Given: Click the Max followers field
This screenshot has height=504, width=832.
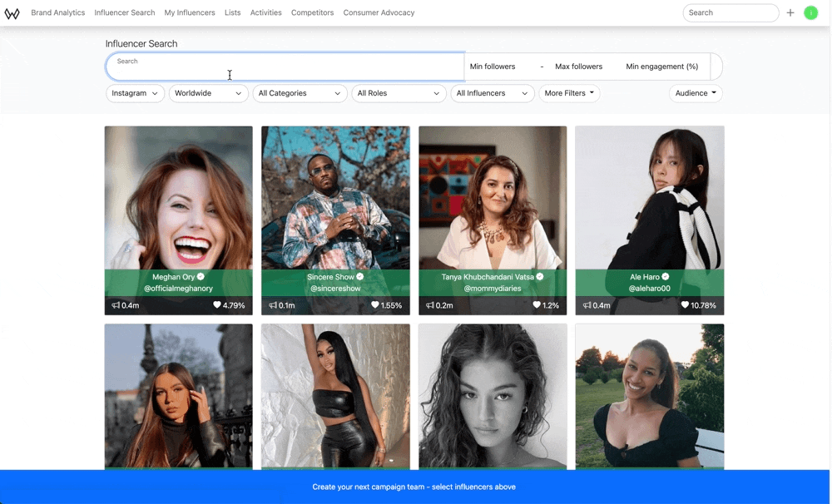Looking at the screenshot, I should (582, 67).
